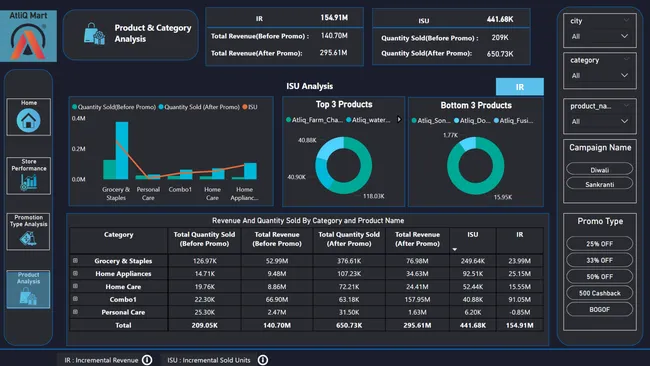Image resolution: width=650 pixels, height=366 pixels.
Task: Navigate using the Store Performance label
Action: click(x=29, y=165)
